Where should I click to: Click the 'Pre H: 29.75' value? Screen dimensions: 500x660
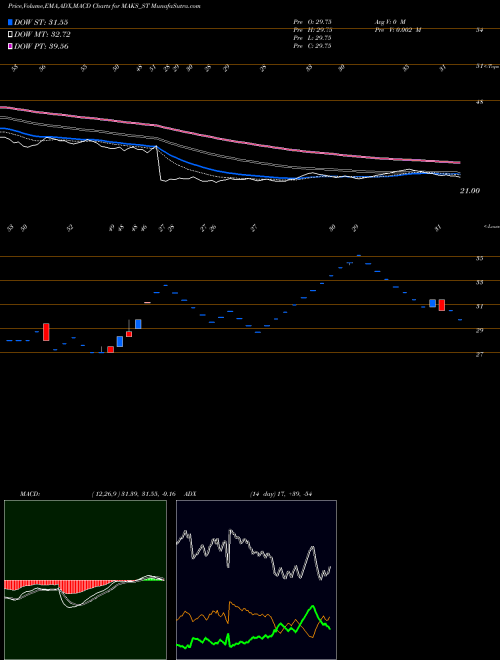(x=312, y=30)
